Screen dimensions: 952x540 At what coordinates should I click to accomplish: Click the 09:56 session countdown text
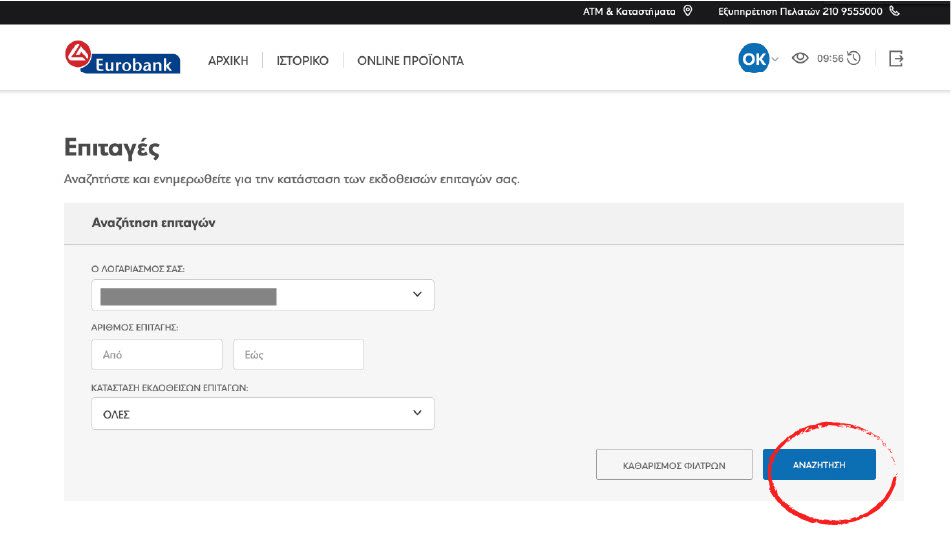(830, 59)
